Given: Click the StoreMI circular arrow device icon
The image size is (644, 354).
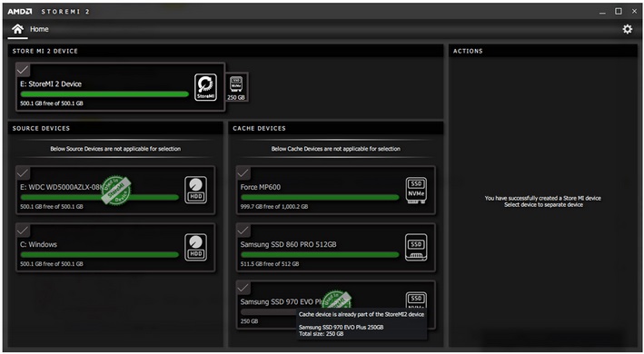Looking at the screenshot, I should [x=205, y=87].
